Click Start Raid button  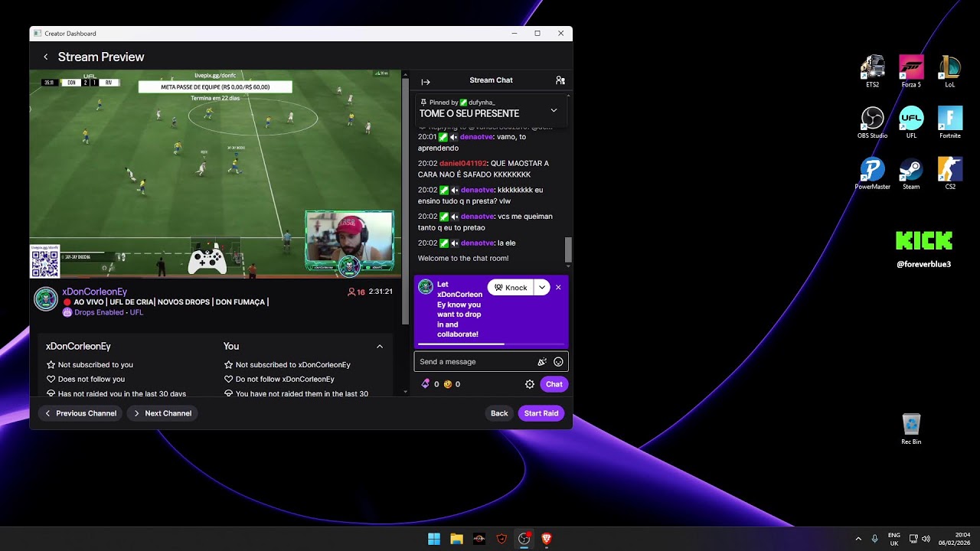pos(541,413)
